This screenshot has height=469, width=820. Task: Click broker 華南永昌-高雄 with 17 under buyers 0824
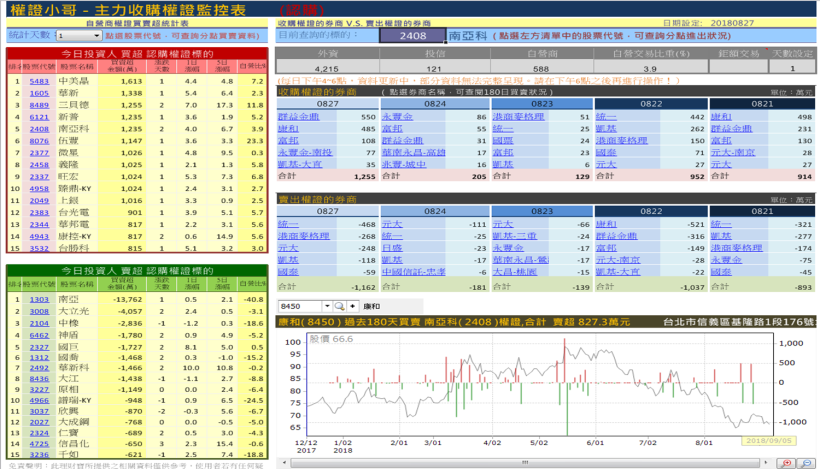(413, 153)
